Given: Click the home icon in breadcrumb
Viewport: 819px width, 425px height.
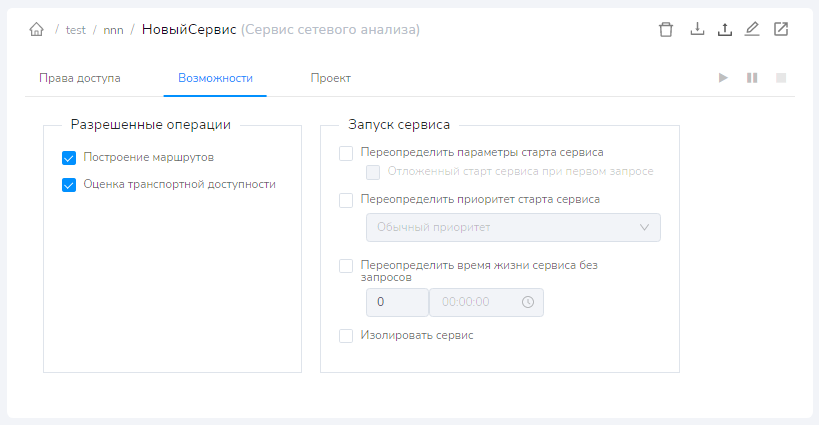Looking at the screenshot, I should click(x=37, y=30).
